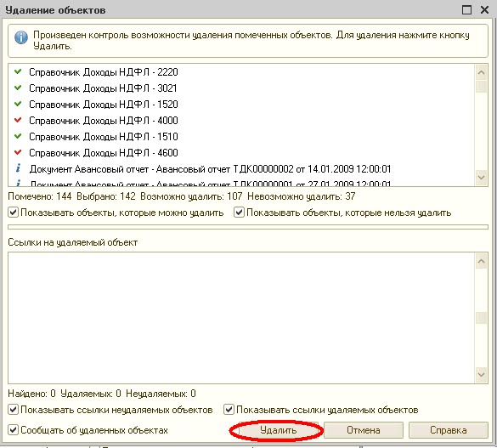The height and width of the screenshot is (448, 497).
Task: Click green check icon beside Доходы НДФЛ - 2220
Action: pyautogui.click(x=18, y=71)
